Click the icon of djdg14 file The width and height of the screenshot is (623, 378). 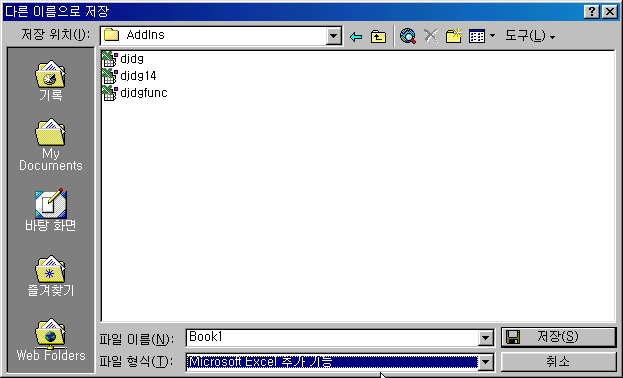tap(110, 76)
